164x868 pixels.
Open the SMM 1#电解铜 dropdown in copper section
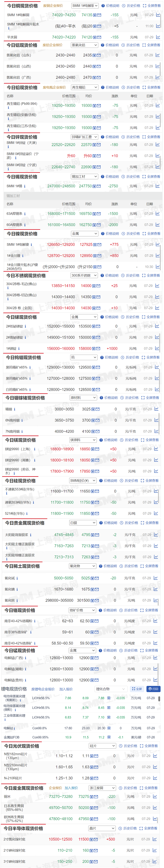tap(85, 6)
